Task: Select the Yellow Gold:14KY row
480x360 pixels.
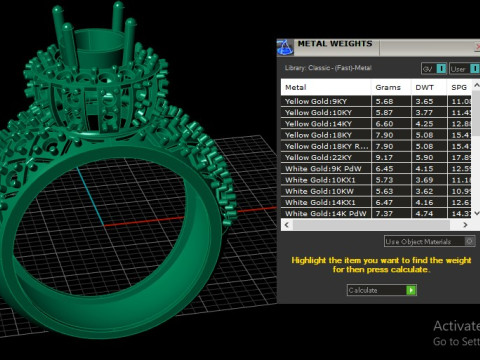Action: coord(376,124)
